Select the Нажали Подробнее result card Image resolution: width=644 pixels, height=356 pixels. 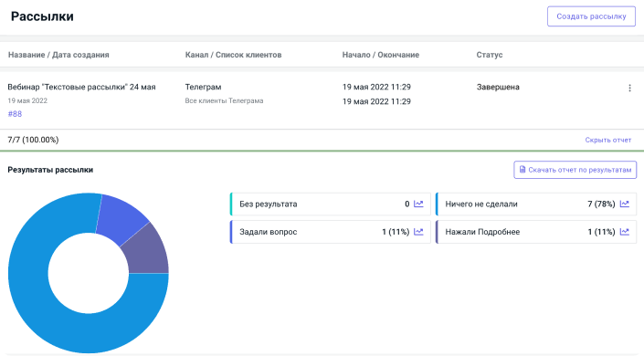click(x=536, y=232)
